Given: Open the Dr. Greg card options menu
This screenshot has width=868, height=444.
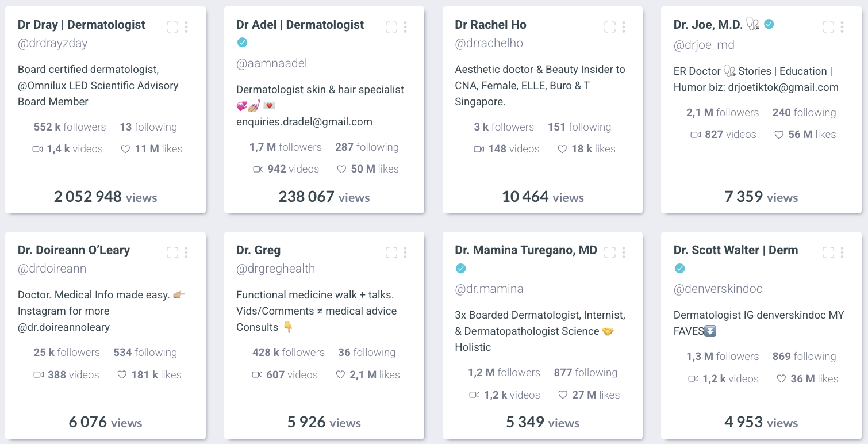Looking at the screenshot, I should click(x=405, y=252).
